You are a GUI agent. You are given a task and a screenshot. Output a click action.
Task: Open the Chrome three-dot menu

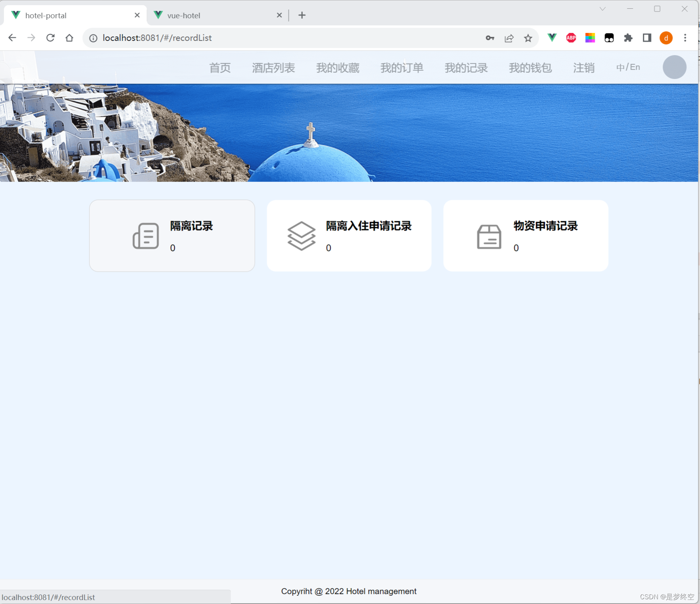(685, 38)
